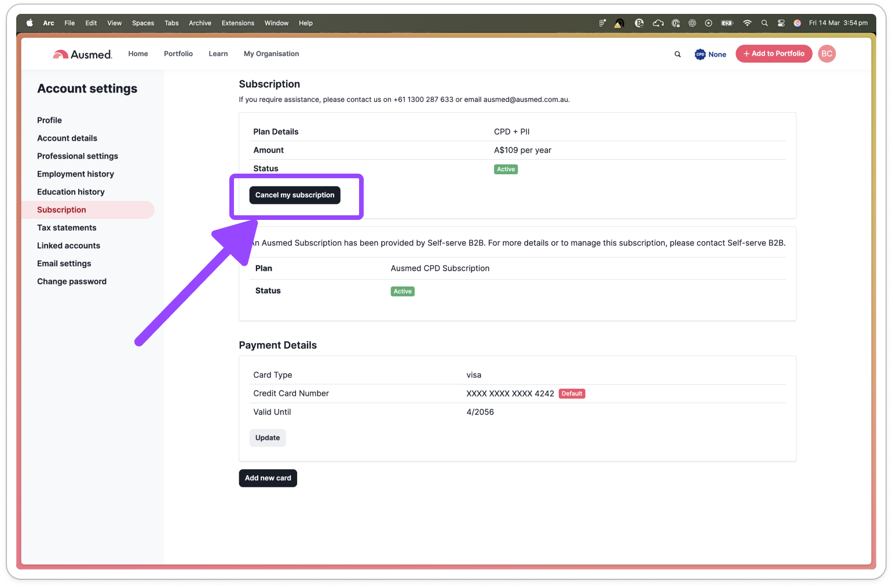Click the 'Account settings' heading
This screenshot has width=893, height=588.
pyautogui.click(x=87, y=89)
